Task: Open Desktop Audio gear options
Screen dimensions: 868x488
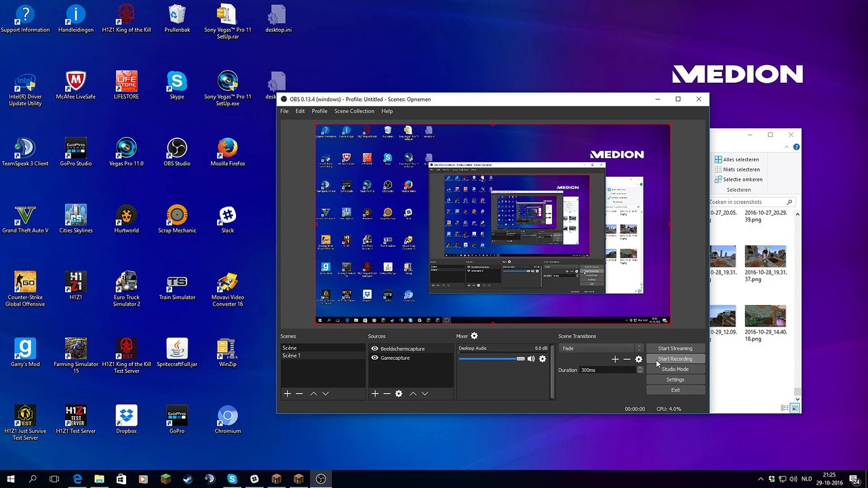Action: point(542,359)
